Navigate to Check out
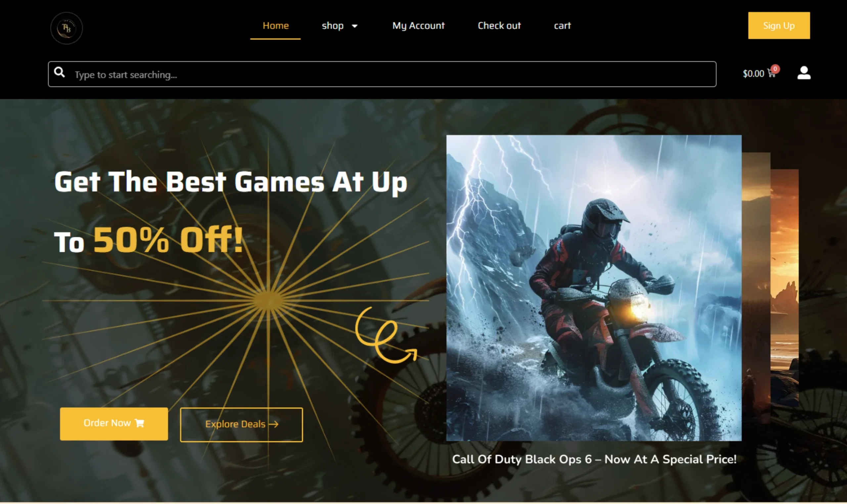The image size is (847, 504). (x=499, y=26)
